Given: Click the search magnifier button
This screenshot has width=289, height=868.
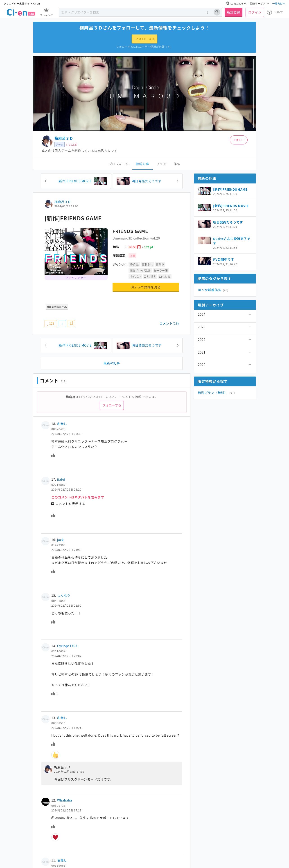Looking at the screenshot, I should 217,12.
